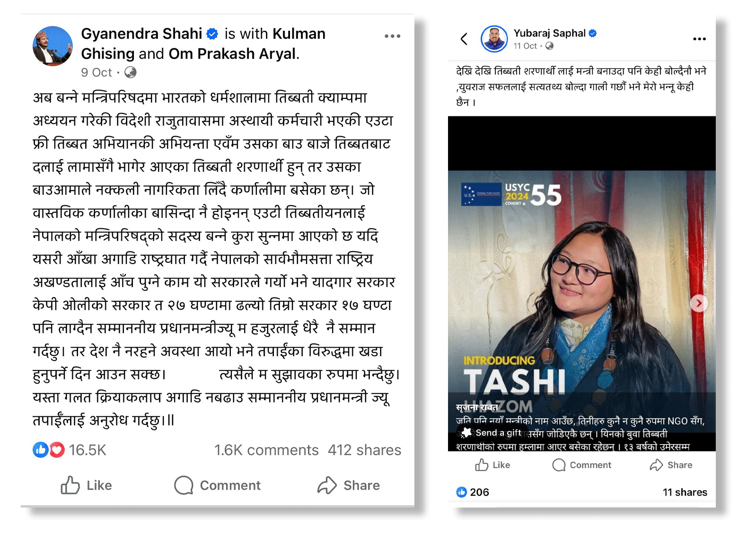Open three-dot menu on Yubaraj Saphal's post

pyautogui.click(x=699, y=39)
